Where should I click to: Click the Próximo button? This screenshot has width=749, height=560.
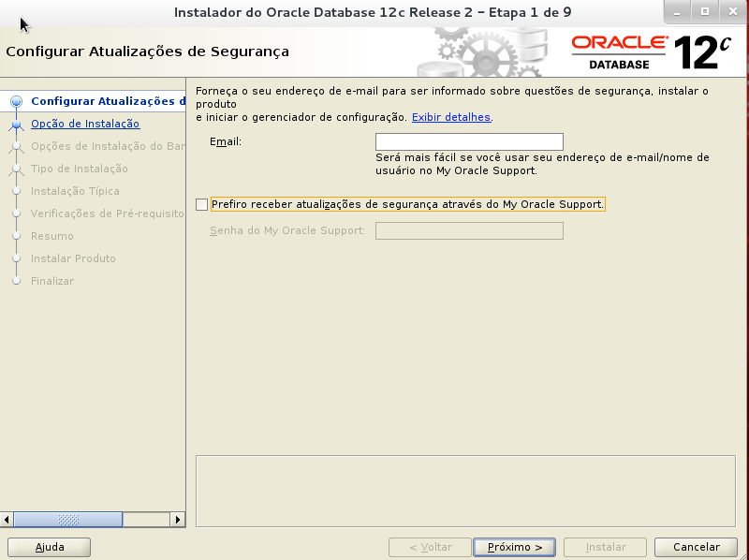[x=514, y=547]
